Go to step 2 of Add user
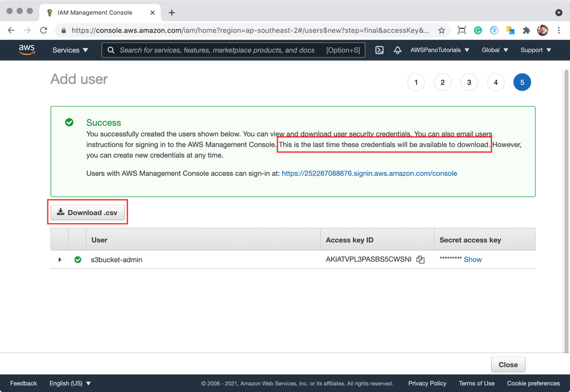The width and height of the screenshot is (570, 392). click(442, 83)
